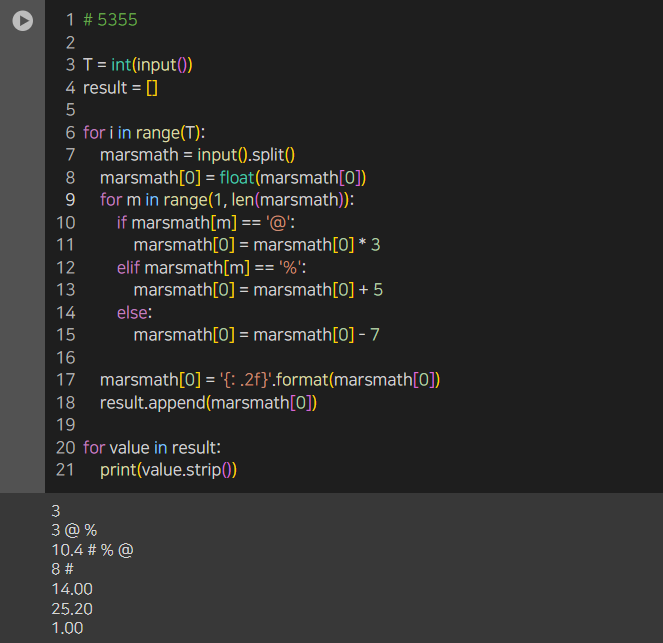Click 'for m in range(1, len(marsmath)):' line
Image resolution: width=663 pixels, height=643 pixels.
227,200
